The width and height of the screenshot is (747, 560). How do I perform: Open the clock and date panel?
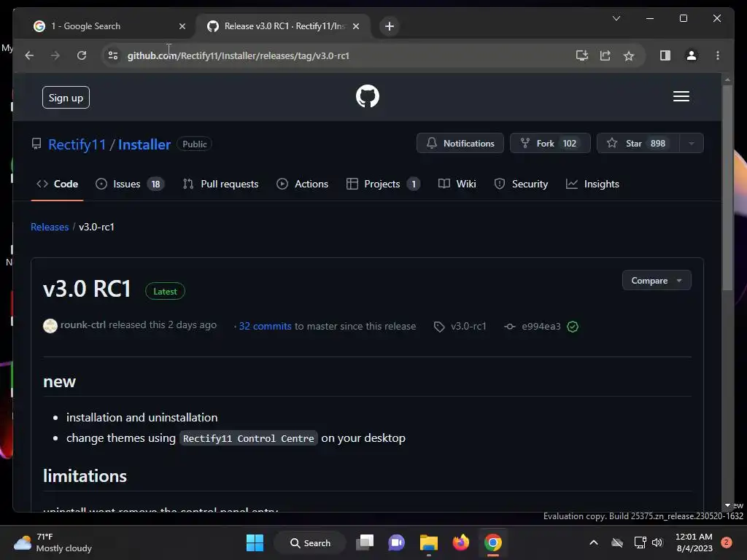point(694,542)
